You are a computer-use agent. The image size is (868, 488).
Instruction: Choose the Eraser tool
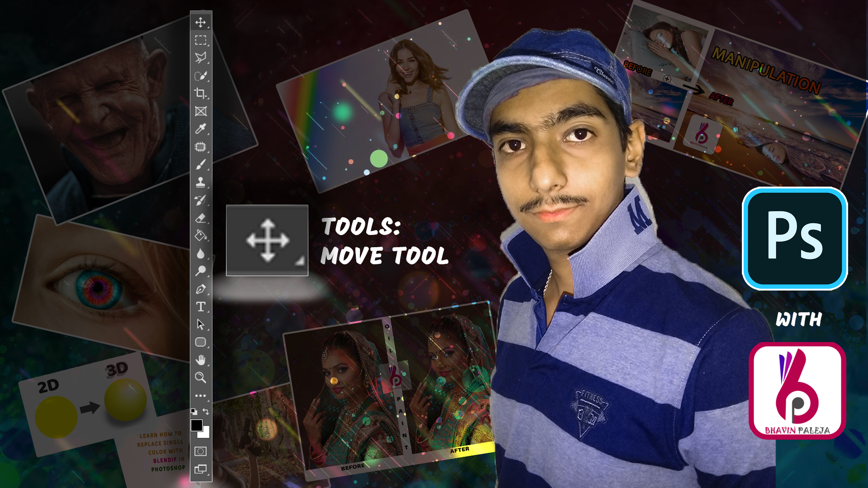pyautogui.click(x=201, y=218)
